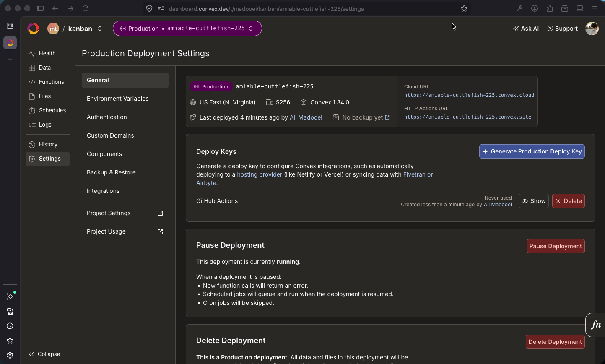This screenshot has height=364, width=605.
Task: Open Custom Domains settings
Action: point(125,135)
